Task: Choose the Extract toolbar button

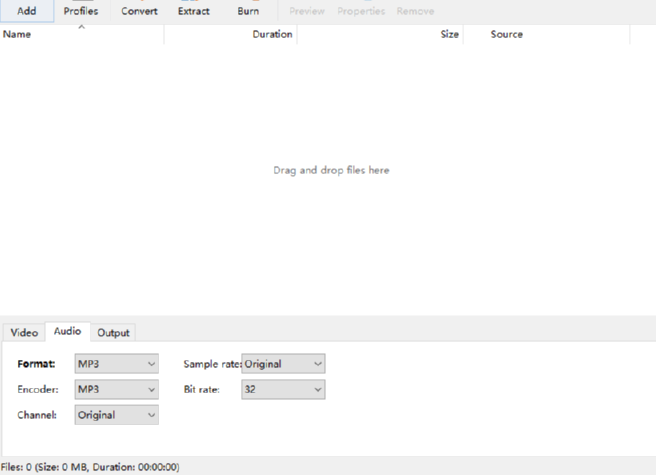Action: [194, 11]
